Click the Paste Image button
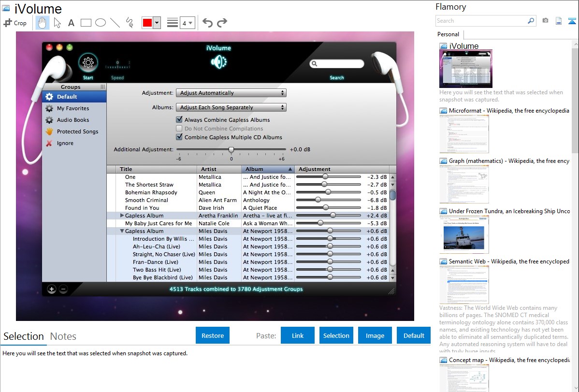This screenshot has height=392, width=579. (x=375, y=335)
